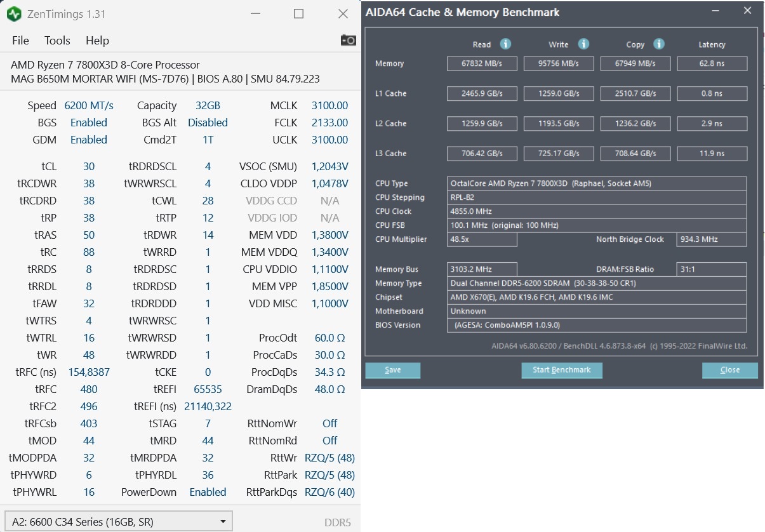Click the L1 Cache latency 0.8 ns
The width and height of the screenshot is (765, 532).
coord(712,93)
